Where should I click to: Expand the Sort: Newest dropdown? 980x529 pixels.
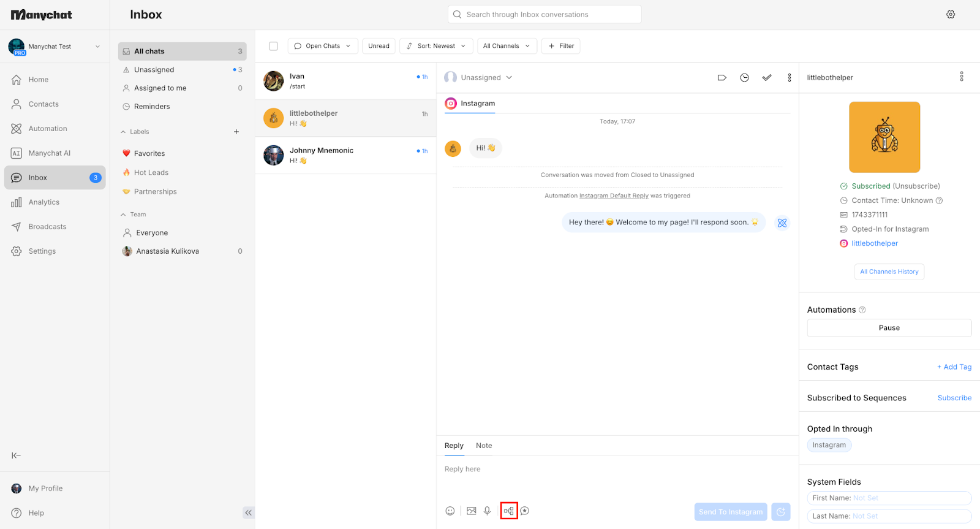coord(436,46)
